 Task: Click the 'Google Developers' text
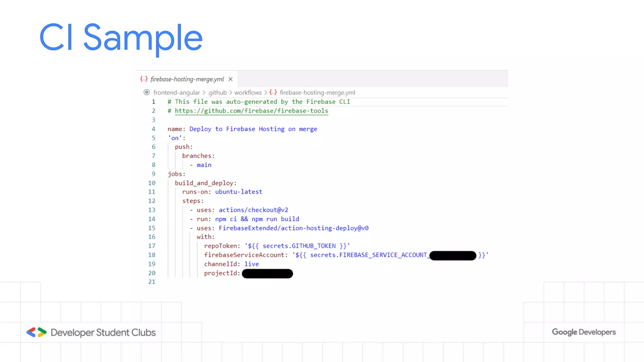click(x=584, y=332)
